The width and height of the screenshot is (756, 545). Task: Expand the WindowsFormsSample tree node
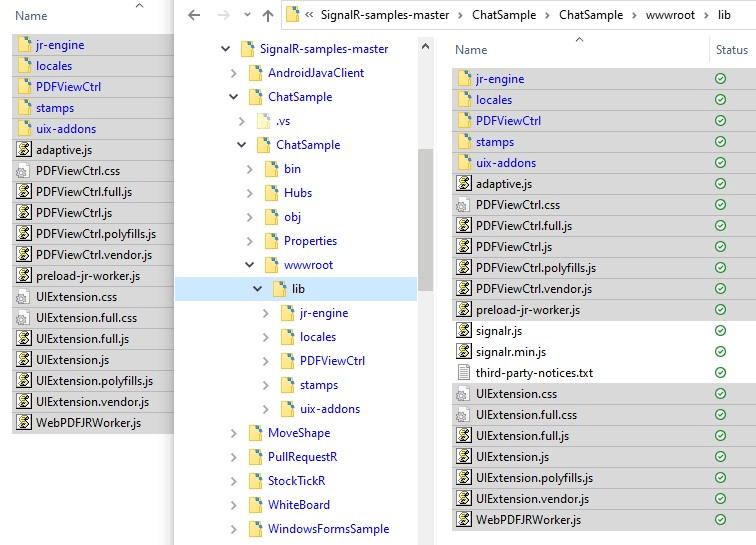[x=233, y=529]
